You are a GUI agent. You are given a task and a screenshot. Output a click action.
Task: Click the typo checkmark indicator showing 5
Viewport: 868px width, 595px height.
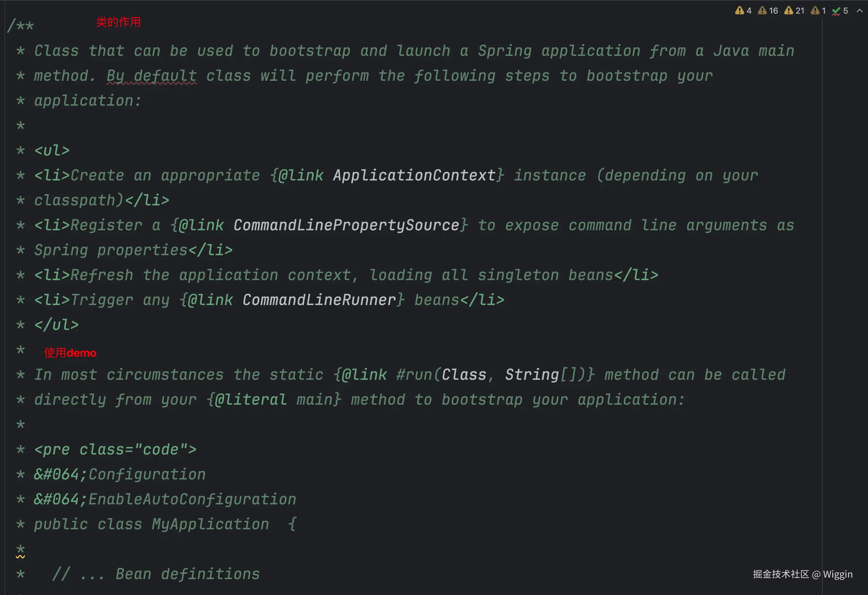point(840,11)
